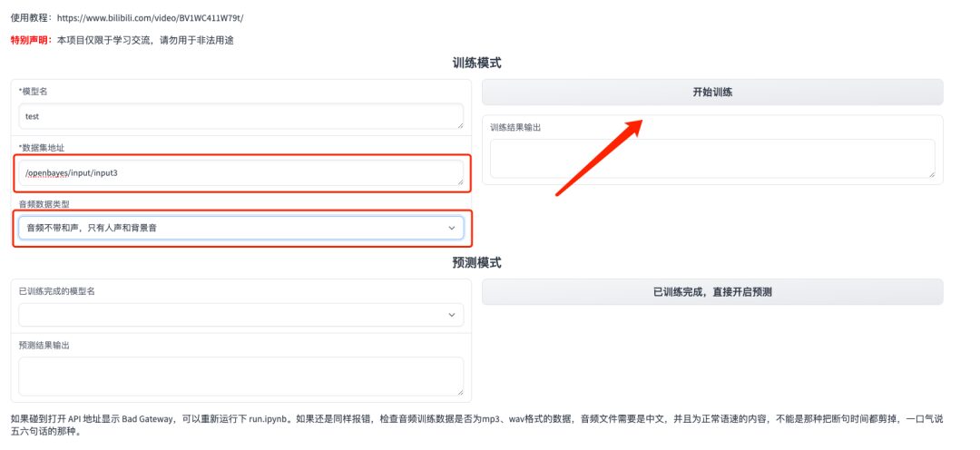Click the 已训练完成的模型名 label
Viewport: 980px width, 450px height.
(x=57, y=291)
